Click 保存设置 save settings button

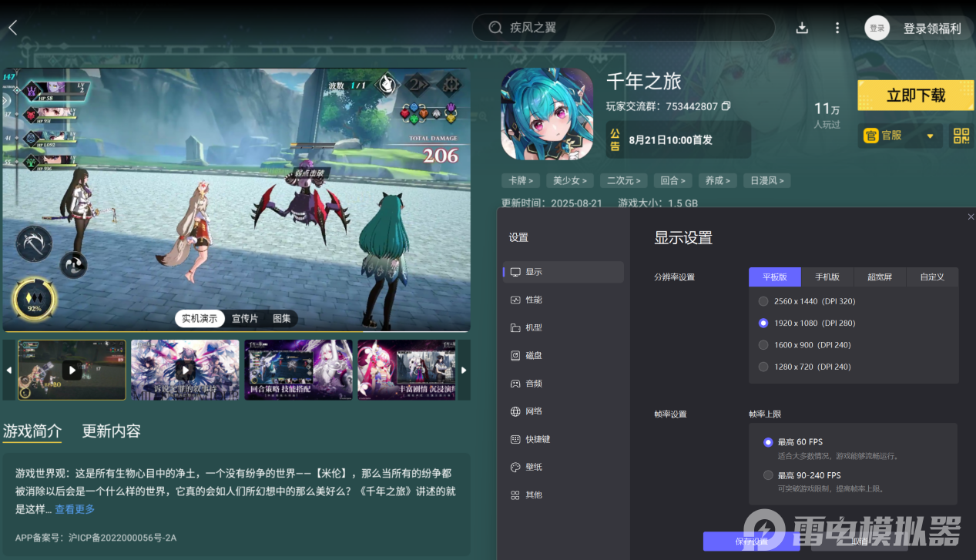pyautogui.click(x=751, y=542)
